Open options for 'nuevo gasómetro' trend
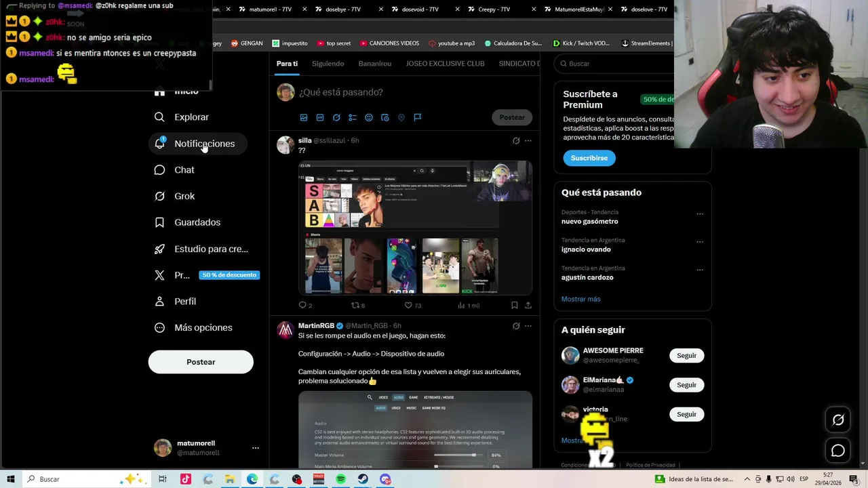 pos(700,214)
